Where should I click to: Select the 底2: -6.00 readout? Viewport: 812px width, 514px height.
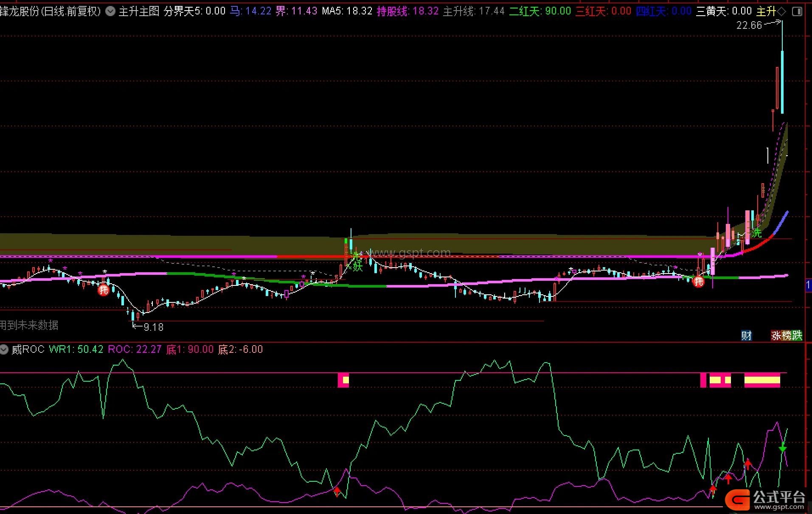click(240, 349)
